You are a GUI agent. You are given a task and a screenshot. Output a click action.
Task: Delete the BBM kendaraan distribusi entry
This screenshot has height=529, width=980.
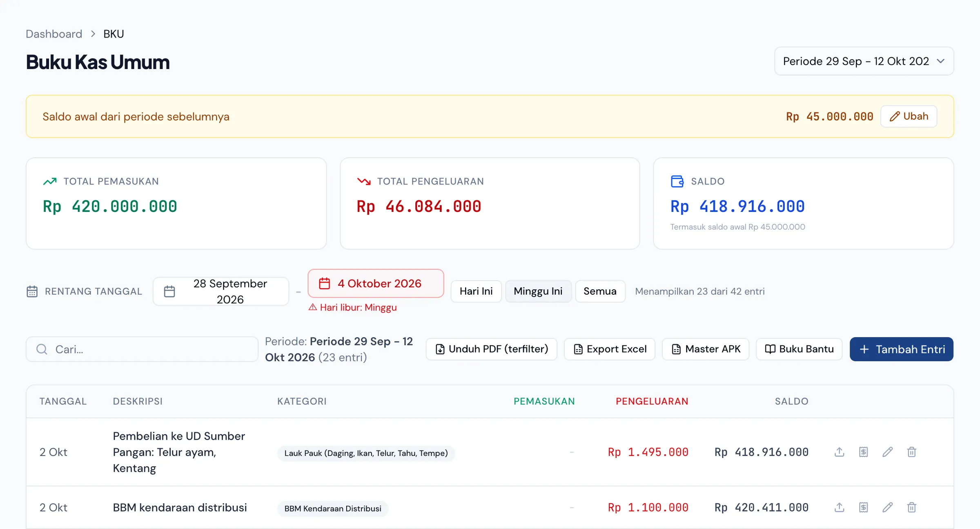point(911,507)
